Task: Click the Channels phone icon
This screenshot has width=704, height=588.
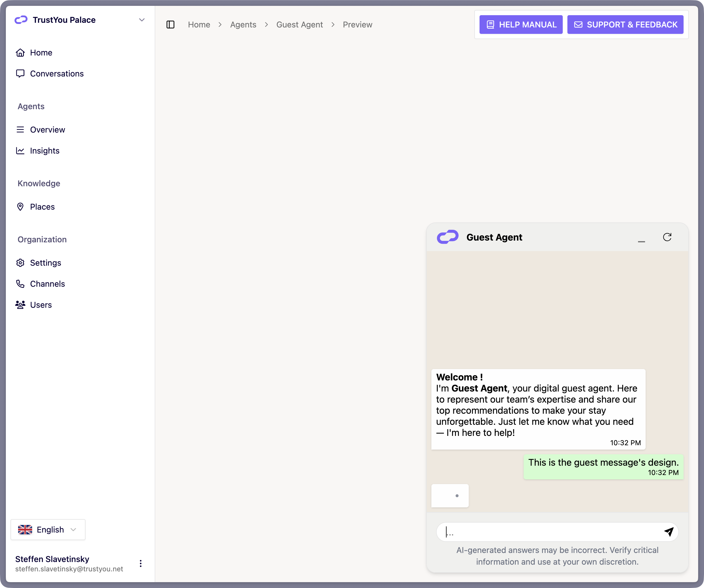Action: click(x=20, y=284)
